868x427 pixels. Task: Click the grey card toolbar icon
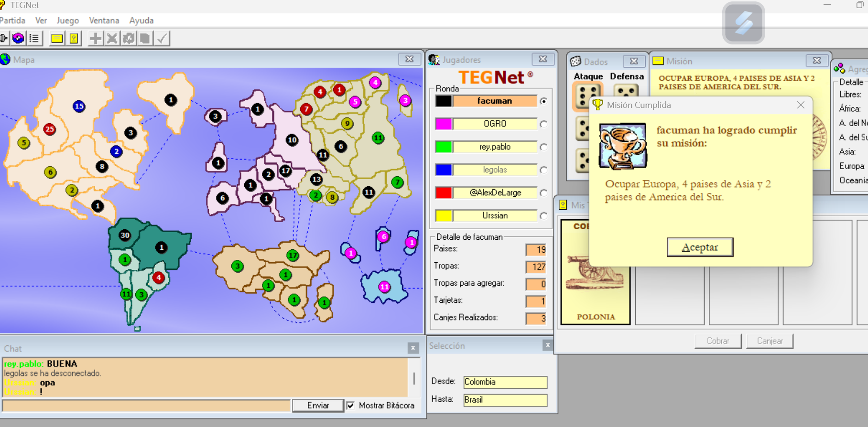coord(145,38)
